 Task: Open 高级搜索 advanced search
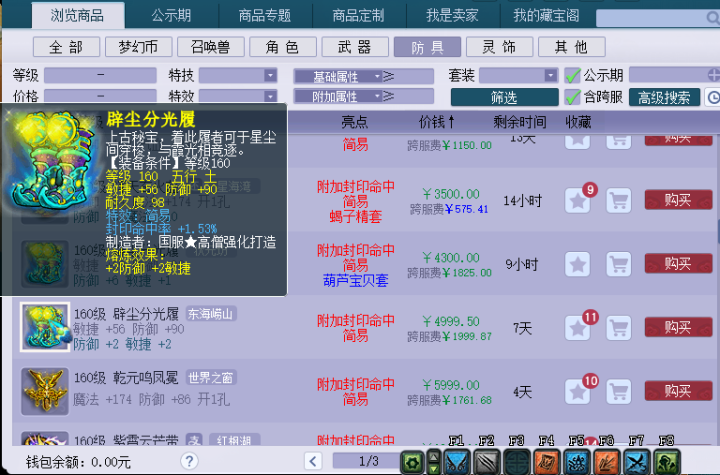[664, 97]
